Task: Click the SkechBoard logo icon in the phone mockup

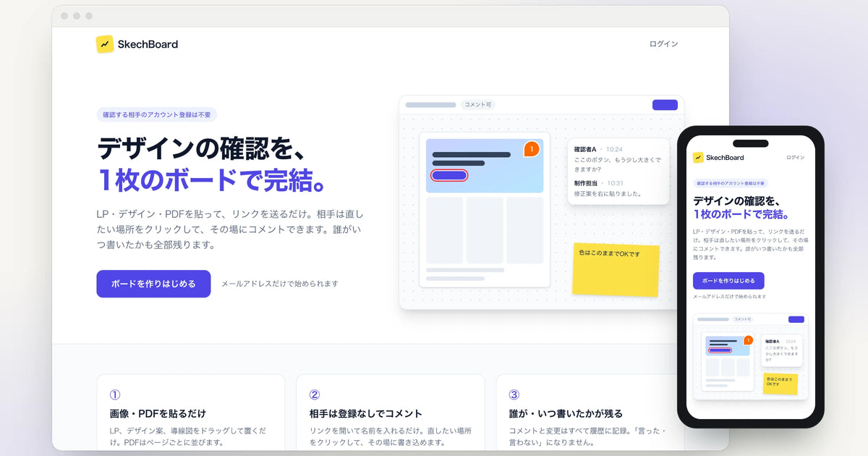Action: (698, 157)
